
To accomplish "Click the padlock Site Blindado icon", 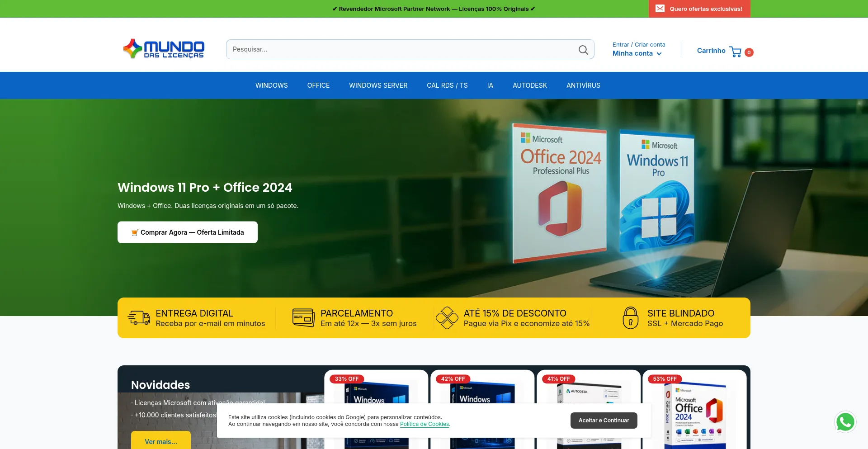I will pos(630,317).
